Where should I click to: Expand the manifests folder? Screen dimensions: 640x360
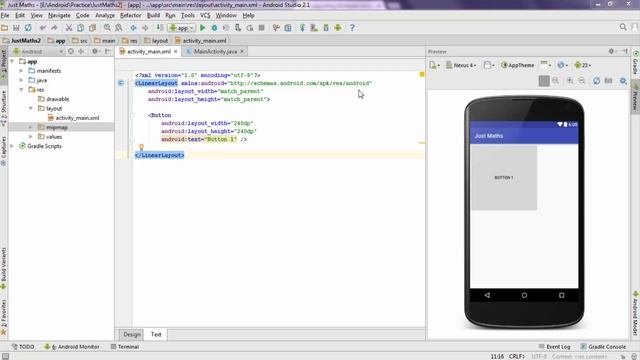click(22, 71)
